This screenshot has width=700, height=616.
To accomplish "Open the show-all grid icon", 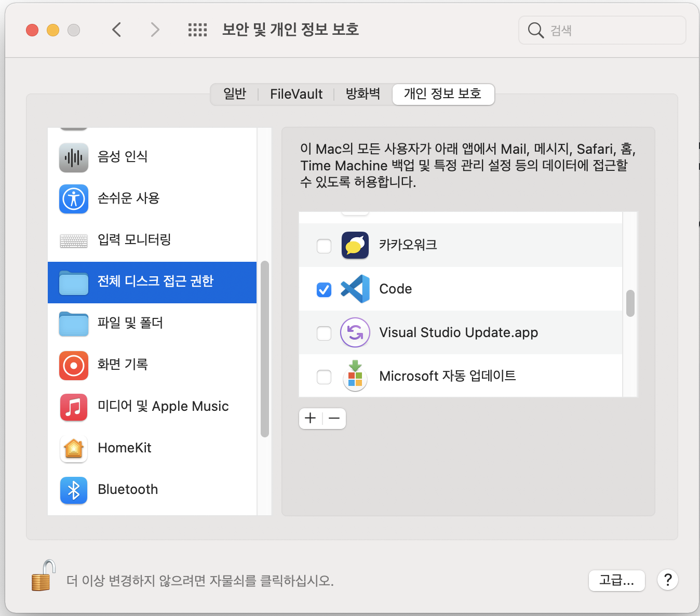I will coord(197,30).
